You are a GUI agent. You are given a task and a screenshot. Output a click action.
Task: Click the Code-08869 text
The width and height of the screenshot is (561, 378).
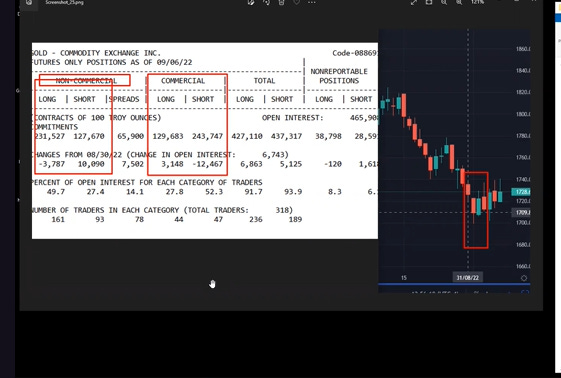pos(355,53)
